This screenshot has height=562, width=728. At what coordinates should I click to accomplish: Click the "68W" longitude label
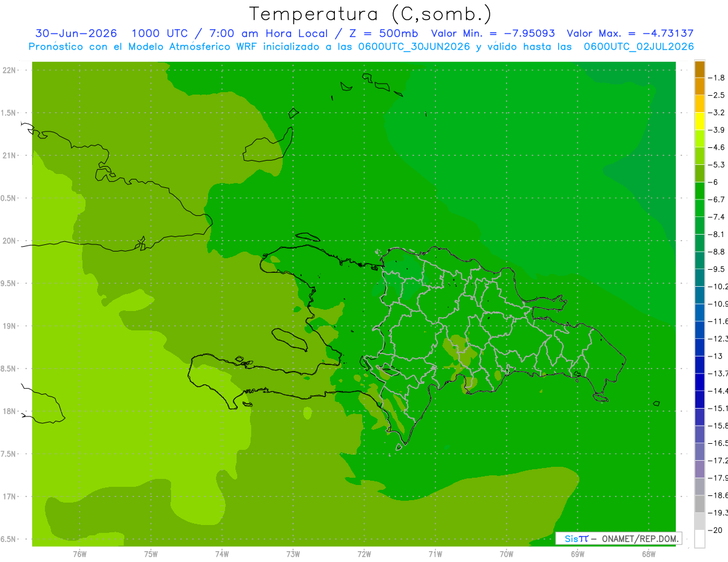point(648,554)
